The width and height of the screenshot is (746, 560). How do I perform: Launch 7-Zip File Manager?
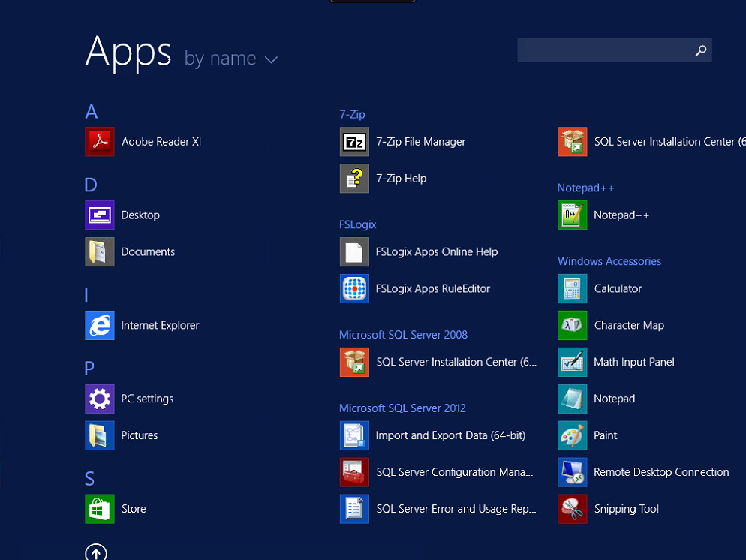[x=403, y=142]
